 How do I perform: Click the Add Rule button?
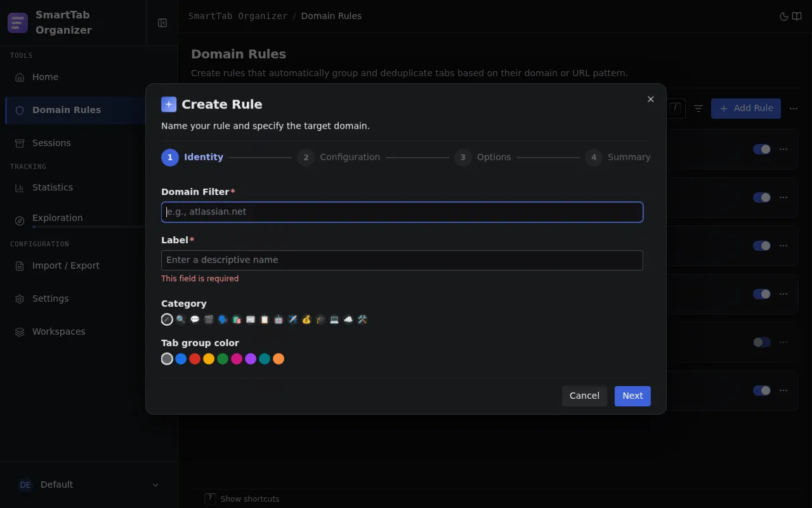(746, 109)
